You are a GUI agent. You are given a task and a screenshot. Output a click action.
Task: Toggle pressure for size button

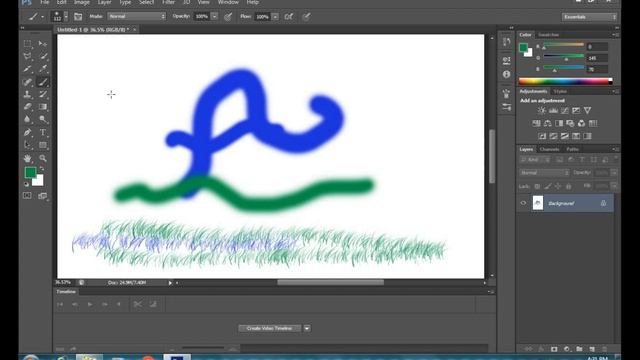click(x=306, y=17)
